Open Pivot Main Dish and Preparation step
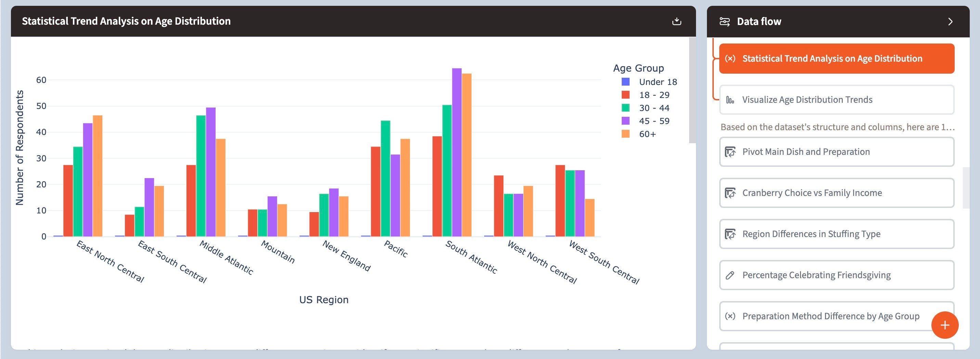Viewport: 980px width, 359px height. point(837,152)
